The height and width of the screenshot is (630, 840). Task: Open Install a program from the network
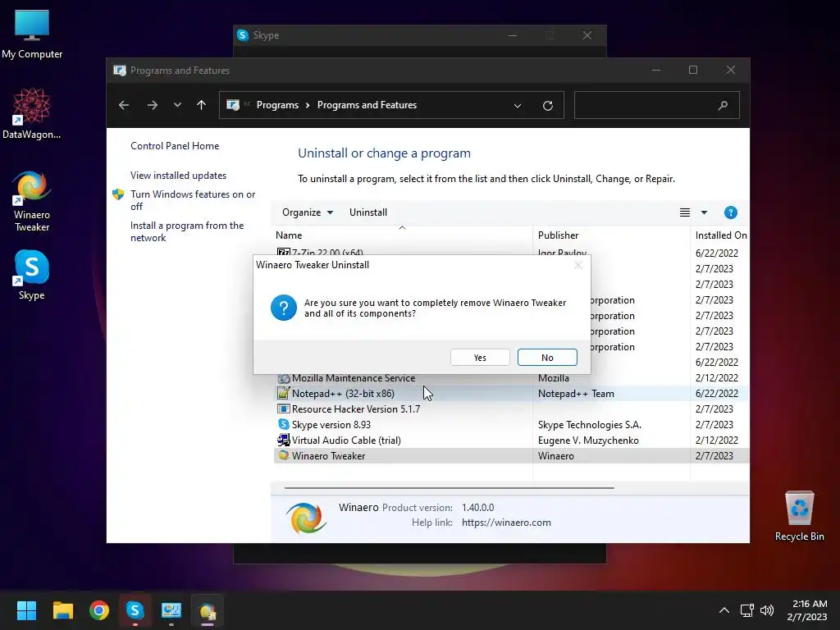click(x=187, y=231)
